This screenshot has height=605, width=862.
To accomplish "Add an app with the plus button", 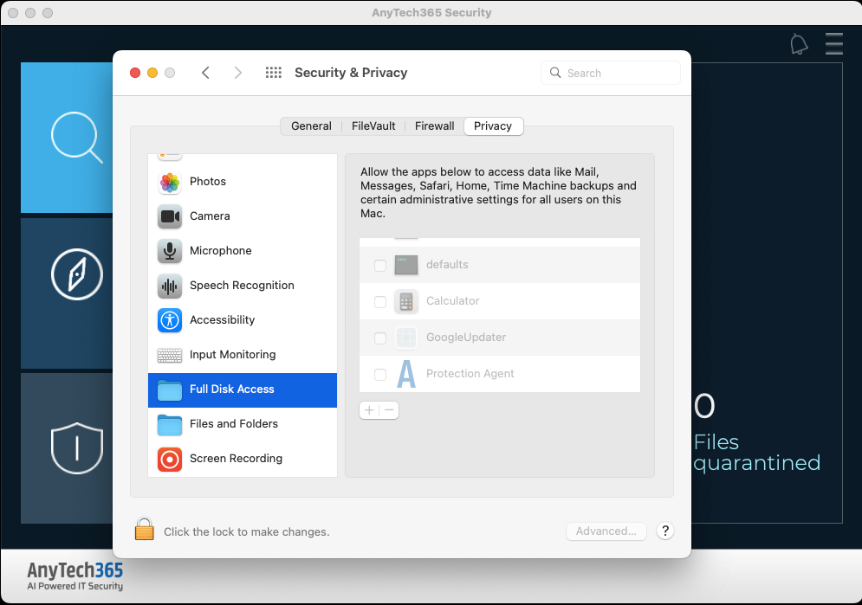I will [369, 410].
